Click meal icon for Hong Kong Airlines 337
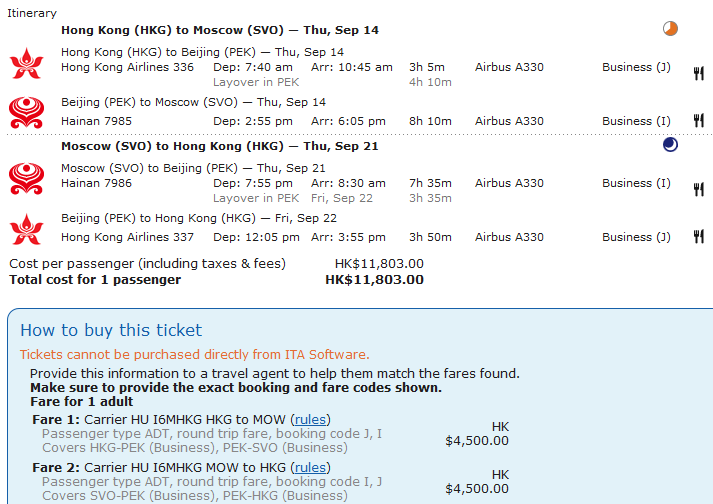The image size is (713, 504). point(699,238)
